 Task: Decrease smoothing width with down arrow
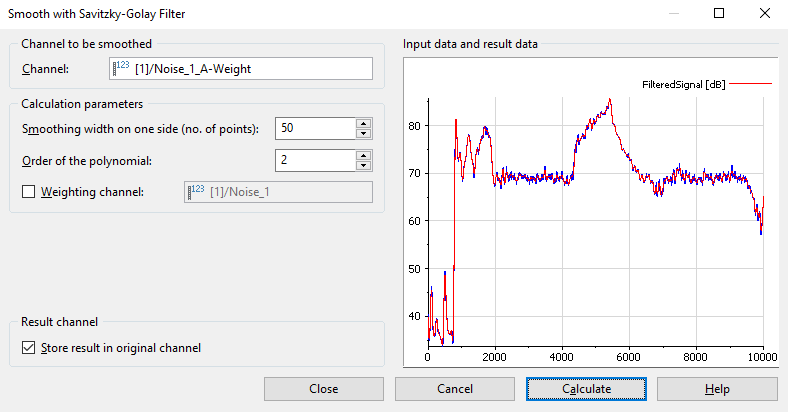click(x=363, y=134)
